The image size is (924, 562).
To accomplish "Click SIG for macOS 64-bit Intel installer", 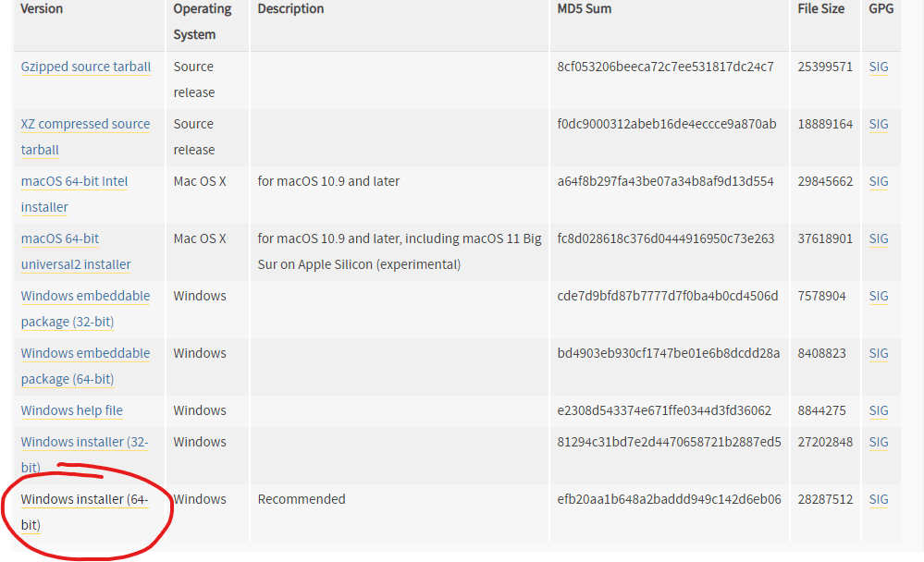I will pos(879,182).
